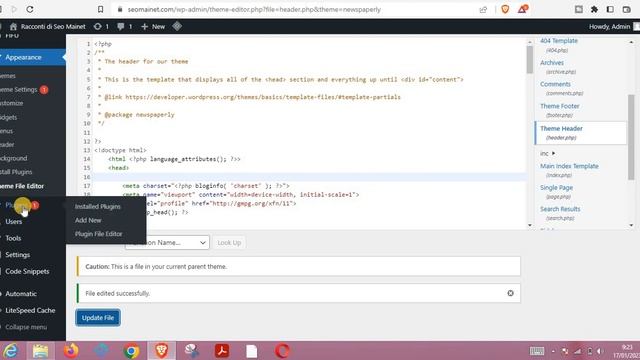Open Adobe Acrobat from the taskbar
The width and height of the screenshot is (640, 360).
click(x=222, y=351)
